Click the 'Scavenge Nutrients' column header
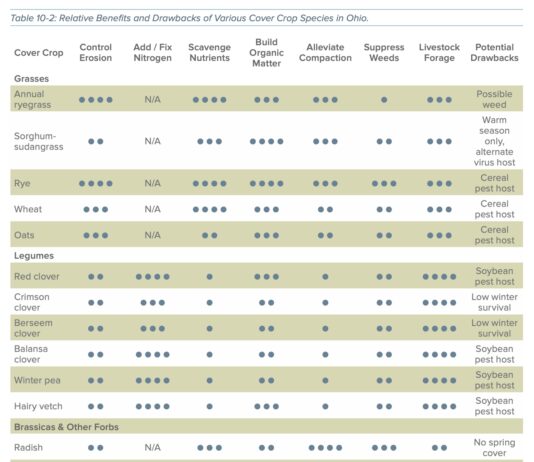534x462 pixels. pyautogui.click(x=209, y=52)
